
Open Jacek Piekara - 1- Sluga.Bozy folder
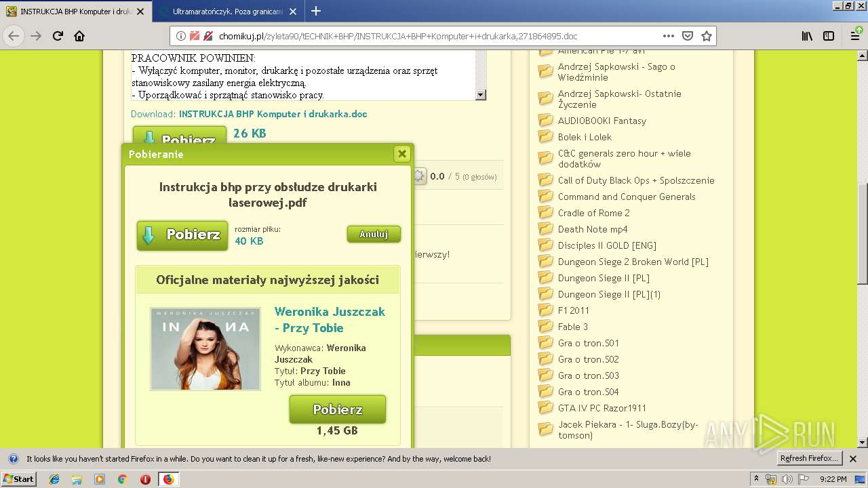(628, 430)
